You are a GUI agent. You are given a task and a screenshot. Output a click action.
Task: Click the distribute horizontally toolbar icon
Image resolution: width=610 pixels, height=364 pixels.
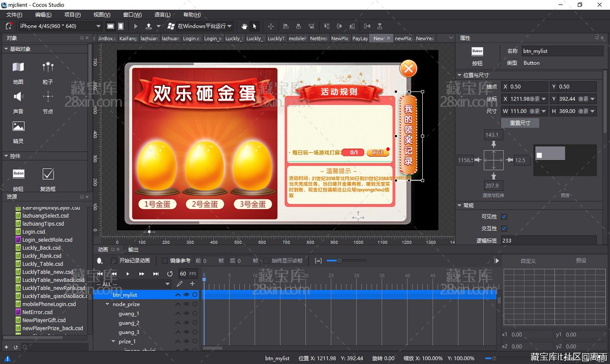point(367,26)
